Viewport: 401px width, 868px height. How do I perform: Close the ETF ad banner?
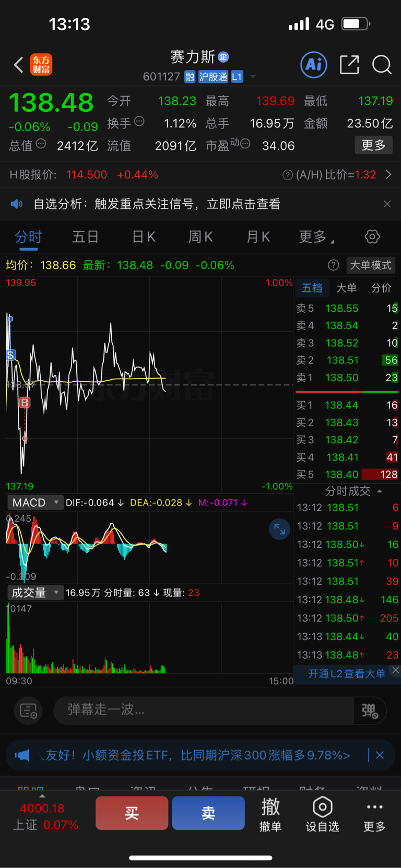[380, 755]
